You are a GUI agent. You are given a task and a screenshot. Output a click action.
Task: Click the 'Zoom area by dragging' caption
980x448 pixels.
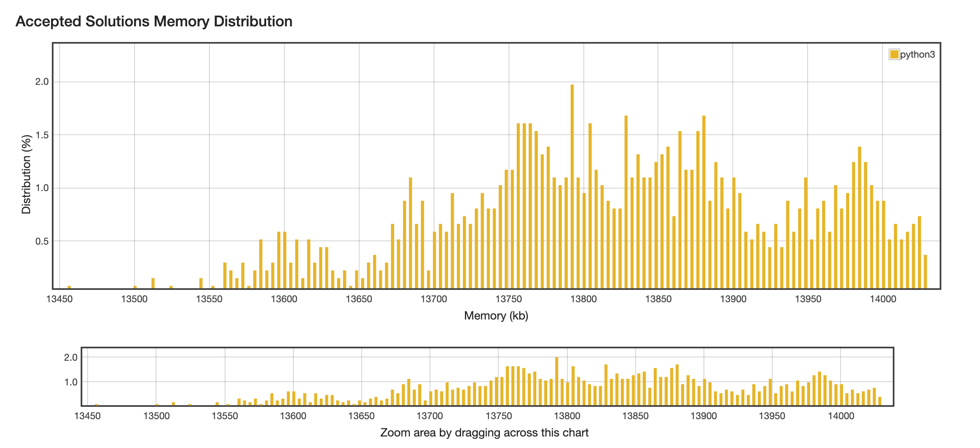click(484, 433)
